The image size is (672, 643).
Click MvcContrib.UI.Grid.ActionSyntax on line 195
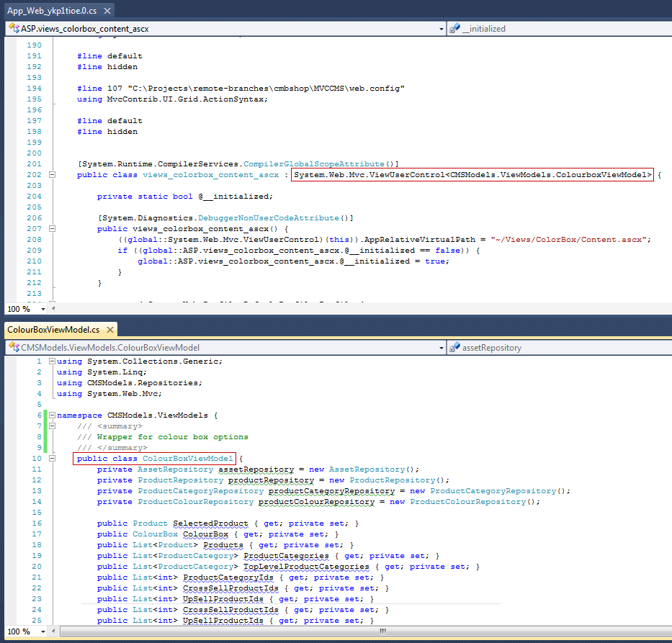[x=185, y=99]
